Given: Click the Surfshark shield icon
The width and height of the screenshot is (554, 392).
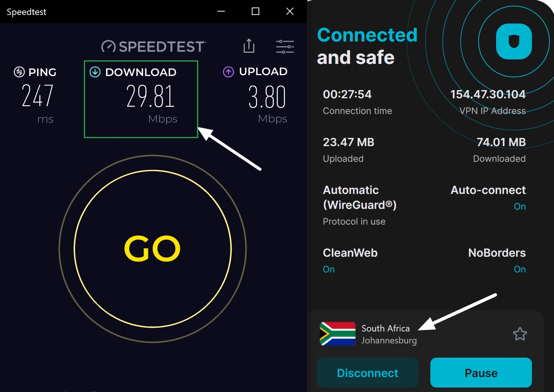Looking at the screenshot, I should [514, 42].
